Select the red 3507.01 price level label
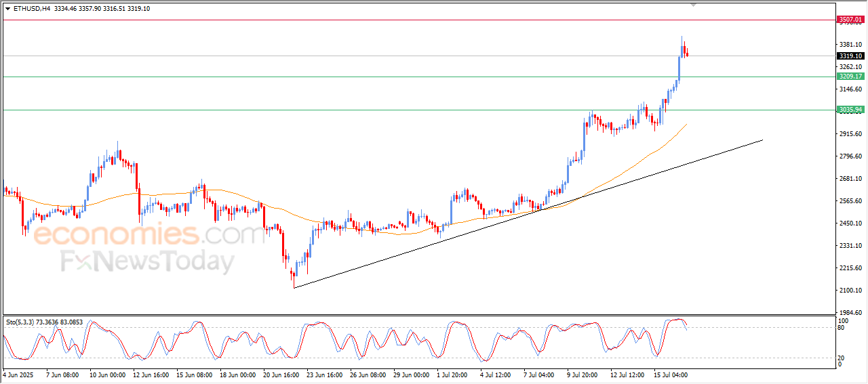Image resolution: width=868 pixels, height=384 pixels. [x=850, y=20]
